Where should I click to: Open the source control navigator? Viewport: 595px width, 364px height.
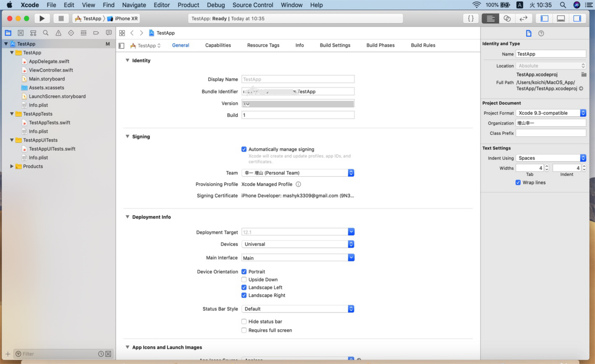tap(21, 33)
